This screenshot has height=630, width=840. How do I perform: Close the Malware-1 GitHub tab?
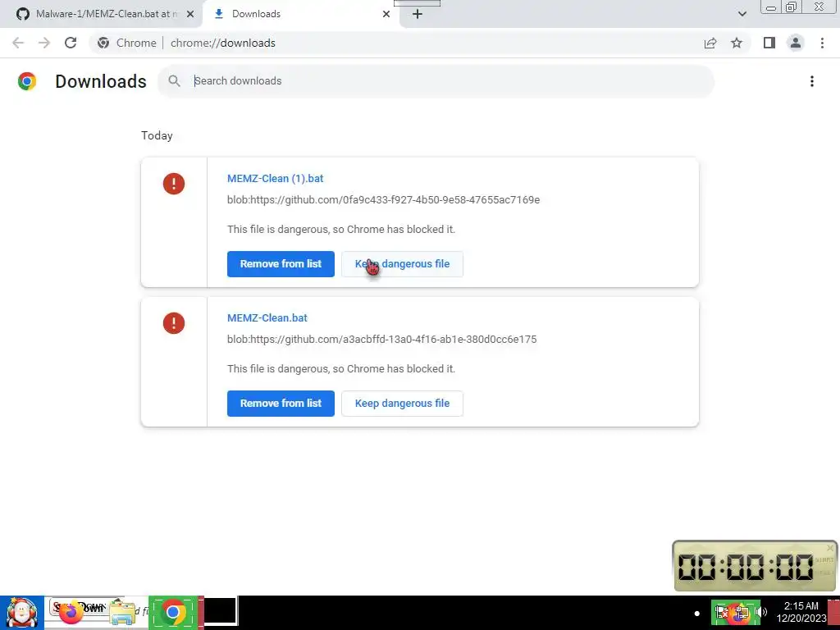pos(189,14)
